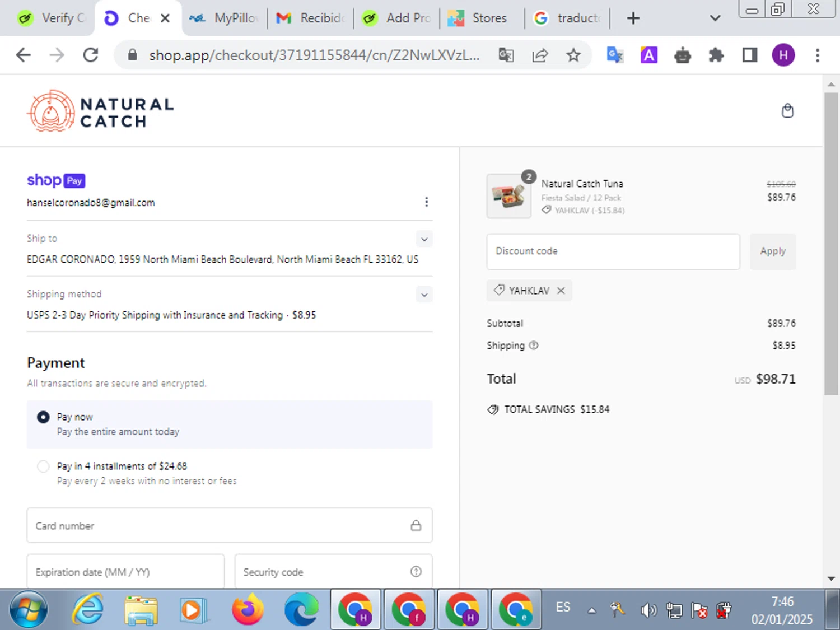Show hidden system tray icons
Viewport: 840px width, 630px height.
pyautogui.click(x=591, y=610)
